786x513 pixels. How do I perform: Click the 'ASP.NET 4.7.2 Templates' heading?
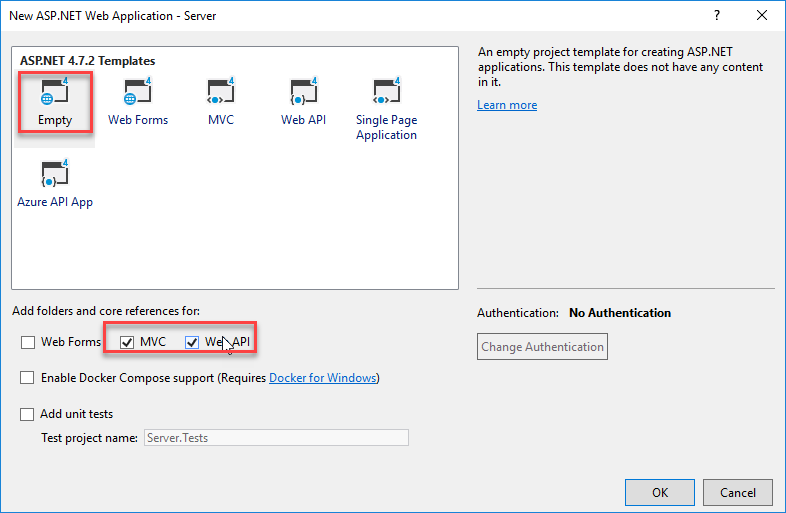click(x=88, y=61)
